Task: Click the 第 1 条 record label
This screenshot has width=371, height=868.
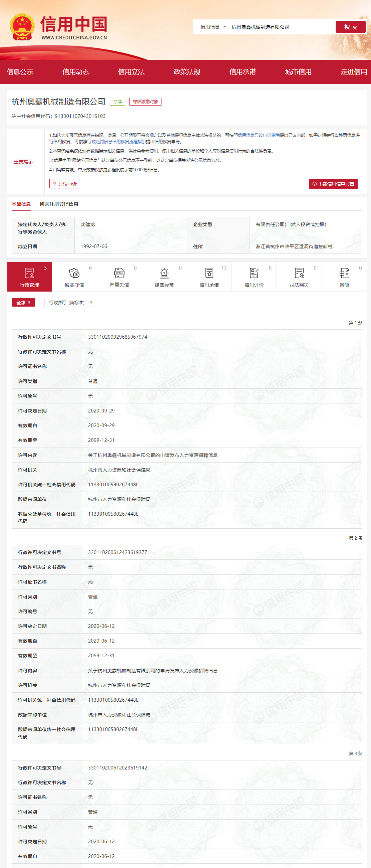Action: point(356,323)
